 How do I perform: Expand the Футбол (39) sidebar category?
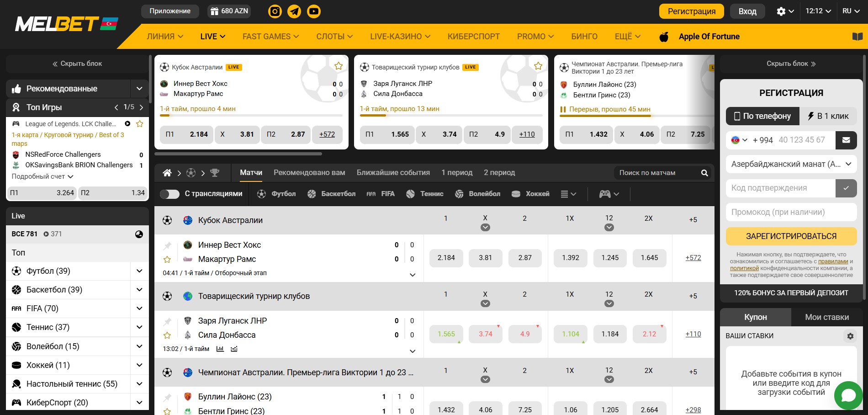pyautogui.click(x=139, y=271)
